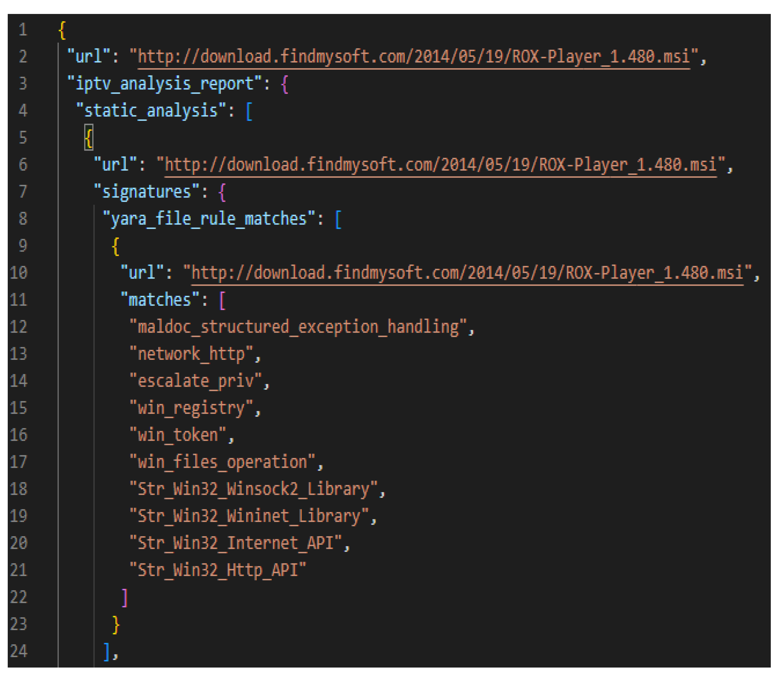784x679 pixels.
Task: Click the "Str_Win32_Winsock2_Library" string
Action: click(x=253, y=489)
